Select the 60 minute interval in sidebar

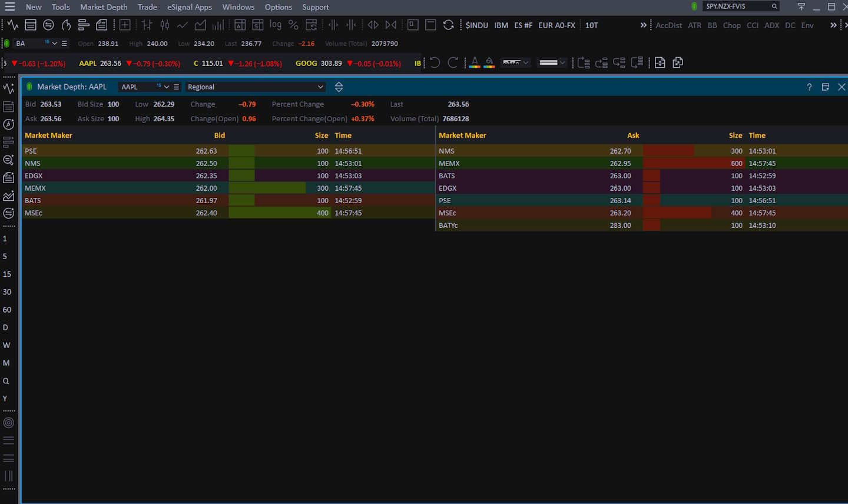(7, 310)
